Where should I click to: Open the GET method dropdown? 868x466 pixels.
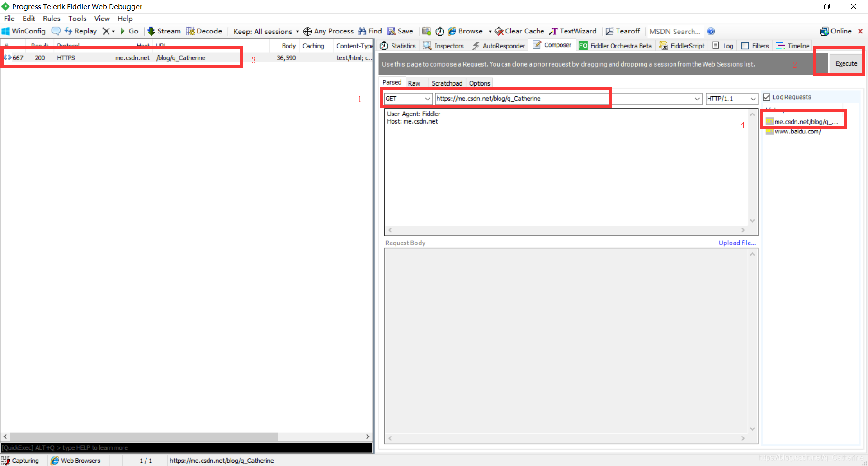tap(427, 98)
